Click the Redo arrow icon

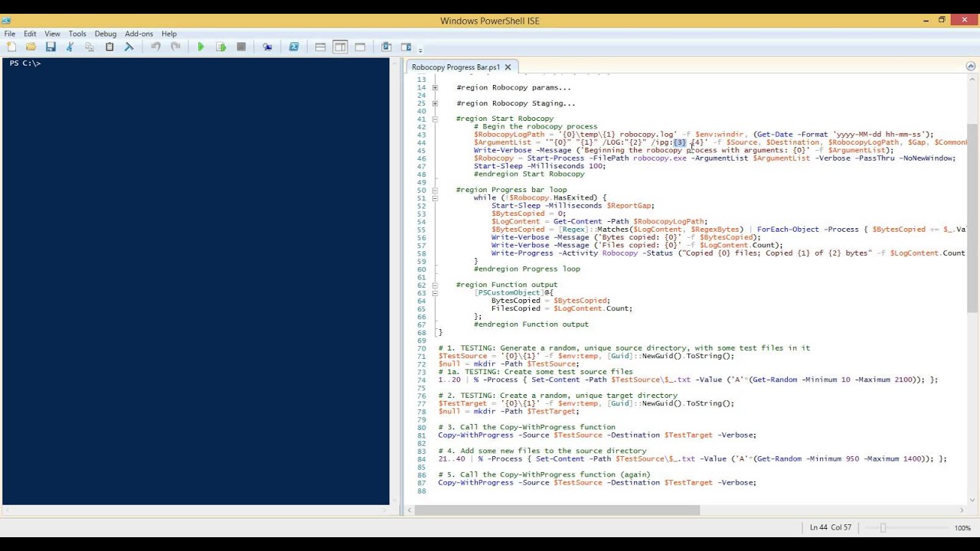click(x=175, y=47)
